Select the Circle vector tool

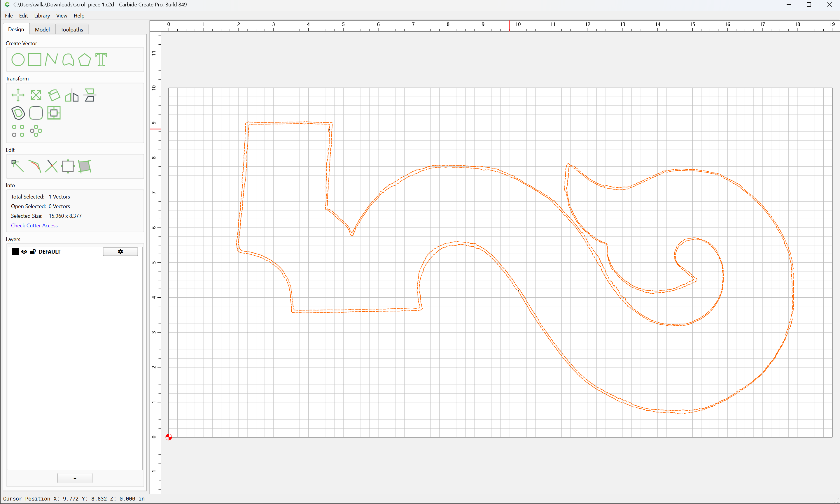(x=18, y=60)
